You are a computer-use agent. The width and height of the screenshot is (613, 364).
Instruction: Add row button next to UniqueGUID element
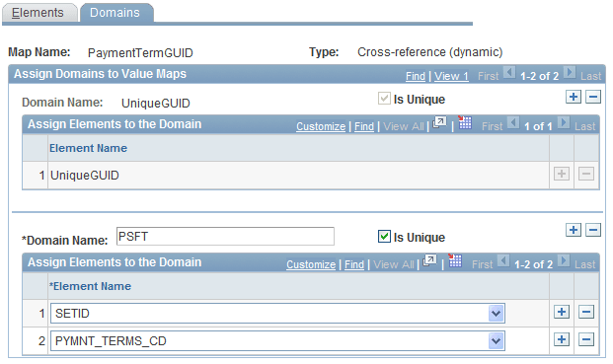pos(562,174)
